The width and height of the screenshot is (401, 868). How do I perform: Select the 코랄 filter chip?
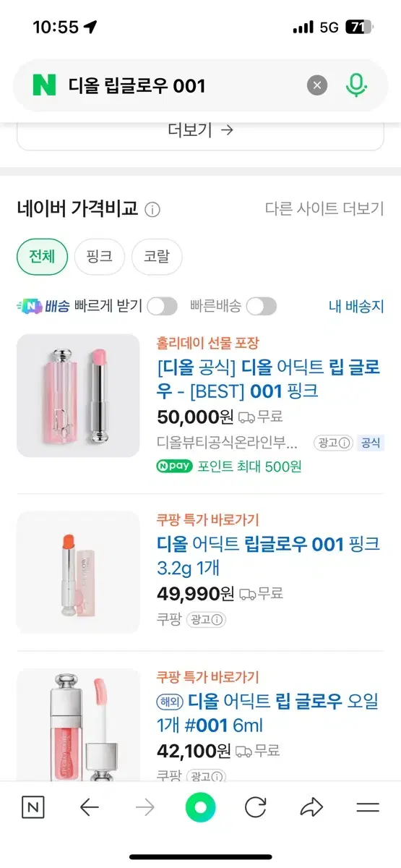tap(157, 257)
